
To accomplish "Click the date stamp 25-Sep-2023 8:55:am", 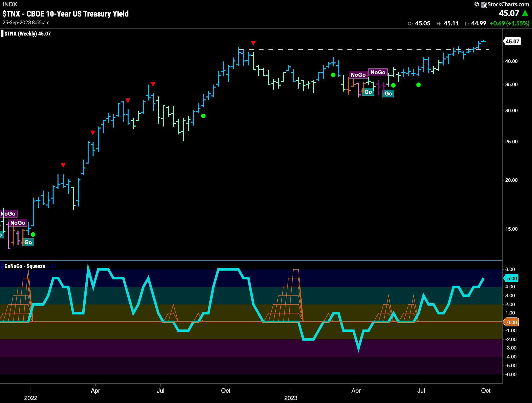I will (x=26, y=22).
